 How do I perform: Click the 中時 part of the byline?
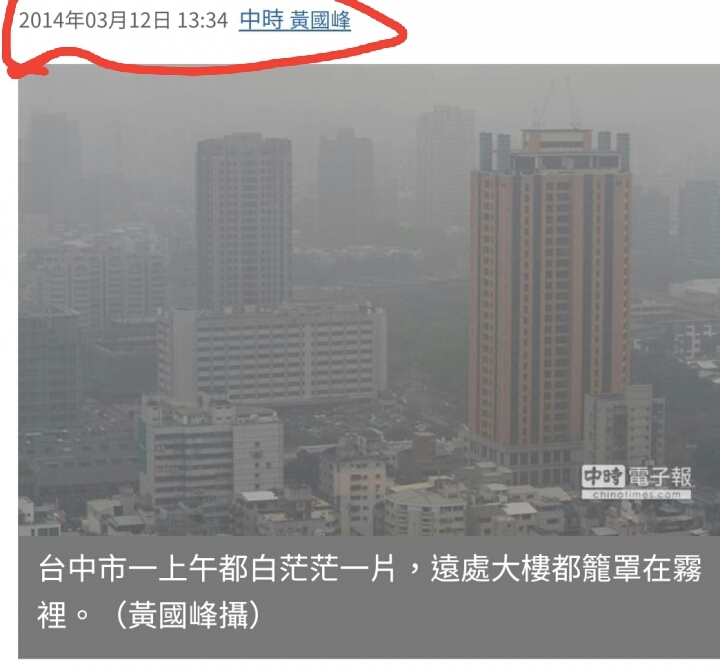261,20
